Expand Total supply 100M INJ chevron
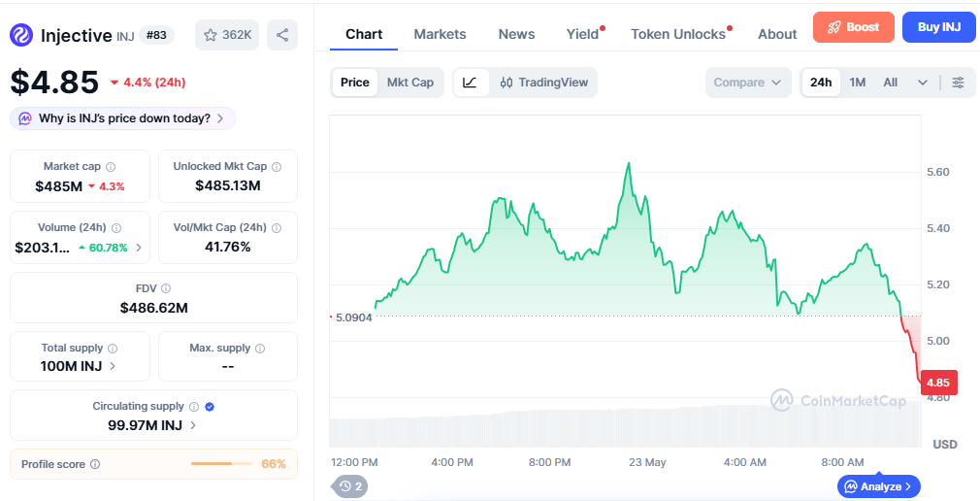980x501 pixels. point(113,366)
